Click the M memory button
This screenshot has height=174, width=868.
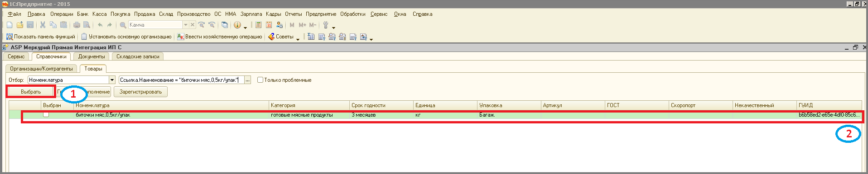tap(292, 25)
